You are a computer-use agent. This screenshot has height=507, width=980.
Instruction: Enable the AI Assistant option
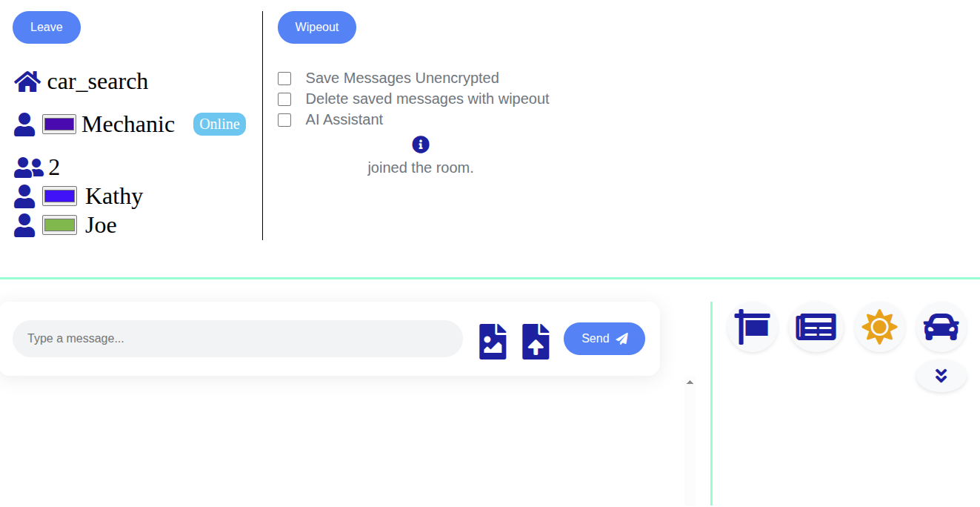pyautogui.click(x=284, y=119)
